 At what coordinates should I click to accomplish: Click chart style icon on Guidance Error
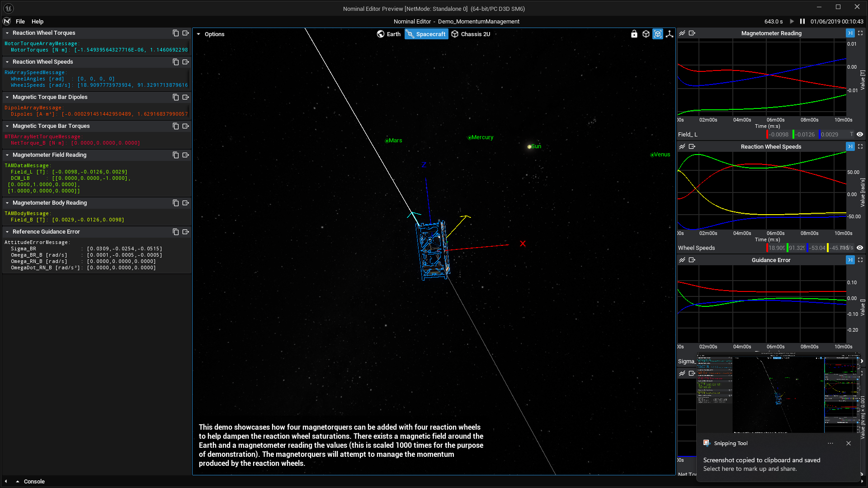pos(682,260)
